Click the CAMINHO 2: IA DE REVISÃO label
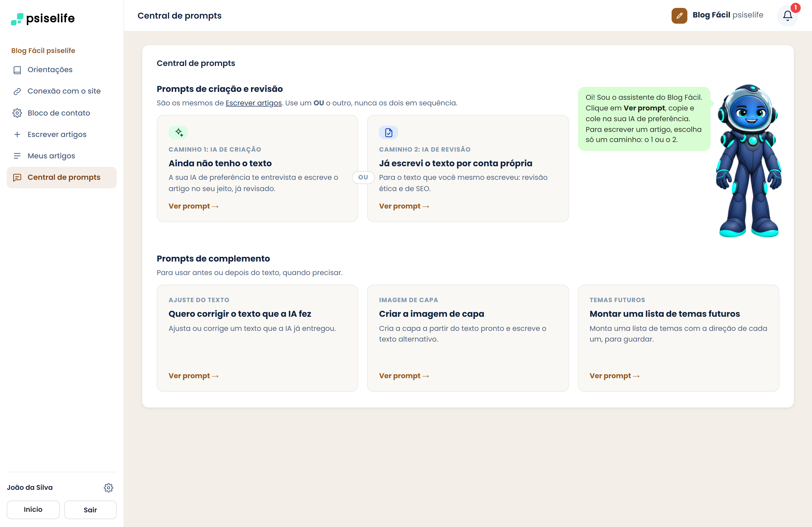The width and height of the screenshot is (812, 527). (425, 149)
